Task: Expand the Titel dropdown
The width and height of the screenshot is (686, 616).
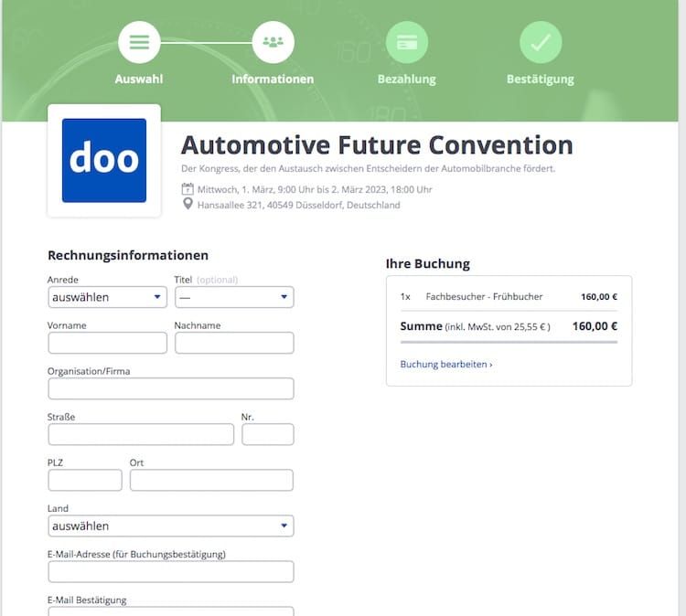Action: [x=234, y=297]
